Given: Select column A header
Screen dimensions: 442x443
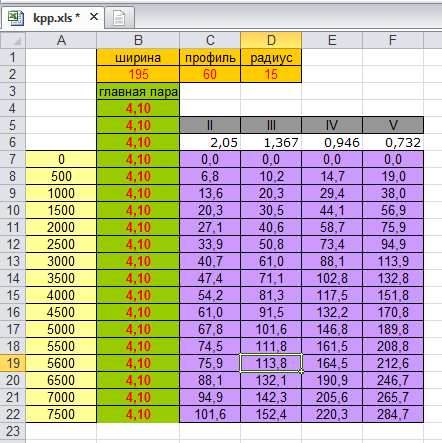Looking at the screenshot, I should (61, 40).
